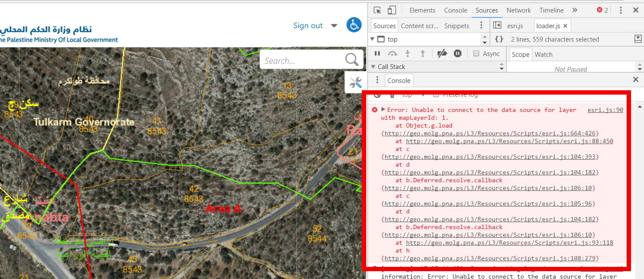Click the Step out debugger button
The height and width of the screenshot is (279, 644).
click(x=423, y=54)
